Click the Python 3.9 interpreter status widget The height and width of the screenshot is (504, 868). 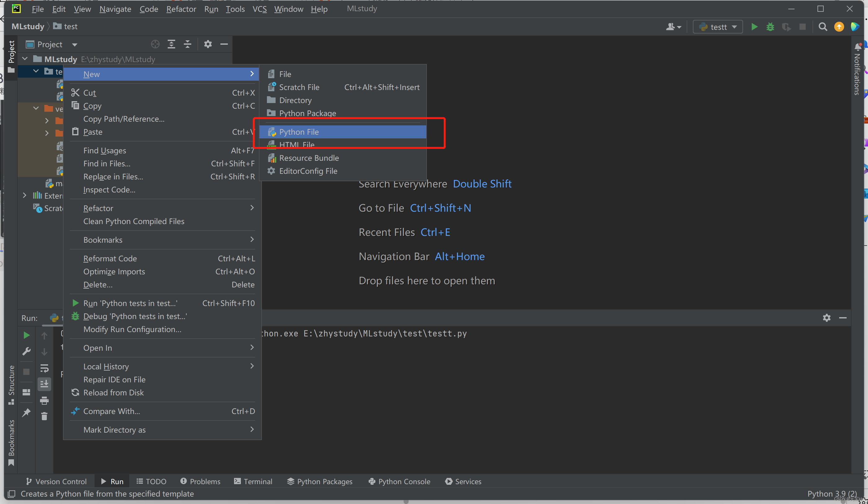831,494
